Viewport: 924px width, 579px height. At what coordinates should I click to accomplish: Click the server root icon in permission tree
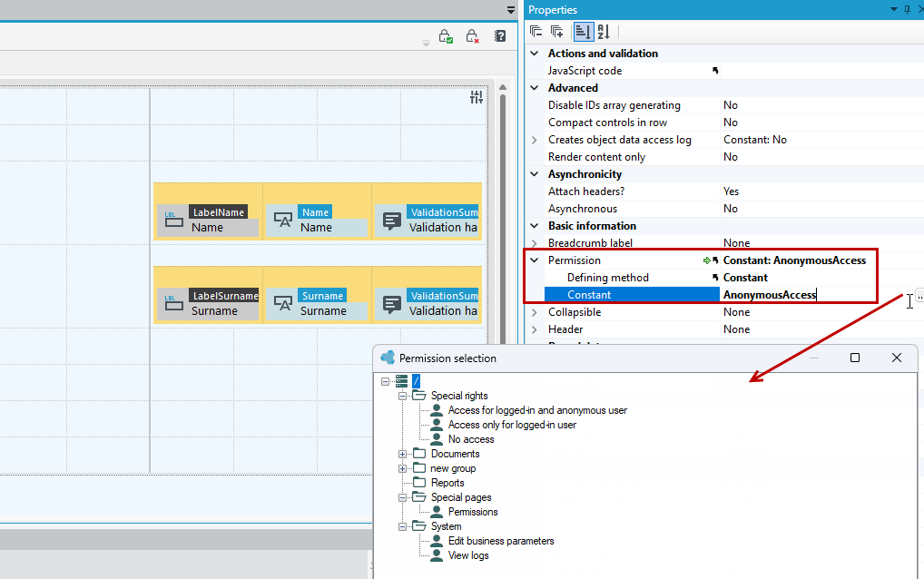(x=402, y=381)
